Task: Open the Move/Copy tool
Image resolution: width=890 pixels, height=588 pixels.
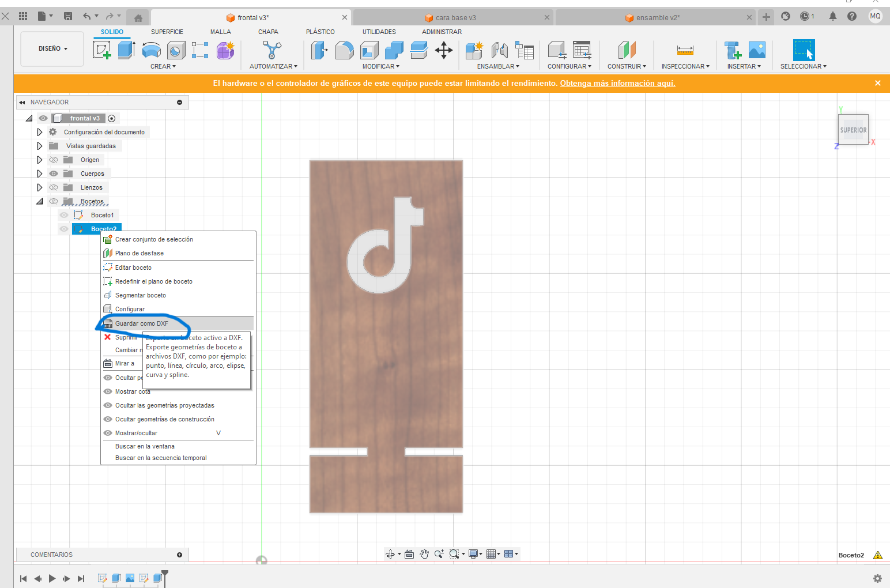Action: [x=443, y=50]
